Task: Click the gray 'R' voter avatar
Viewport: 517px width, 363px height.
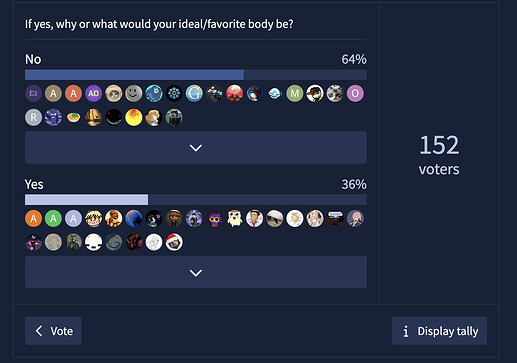Action: coord(33,117)
